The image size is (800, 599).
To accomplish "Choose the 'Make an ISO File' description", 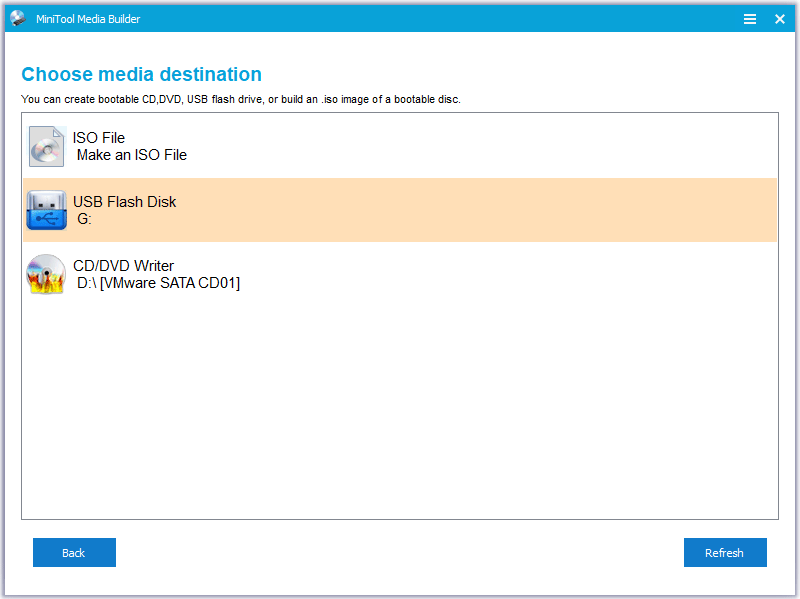I will (132, 155).
